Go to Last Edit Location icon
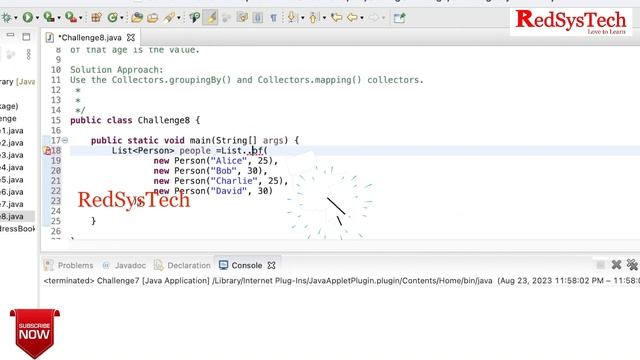 point(336,18)
